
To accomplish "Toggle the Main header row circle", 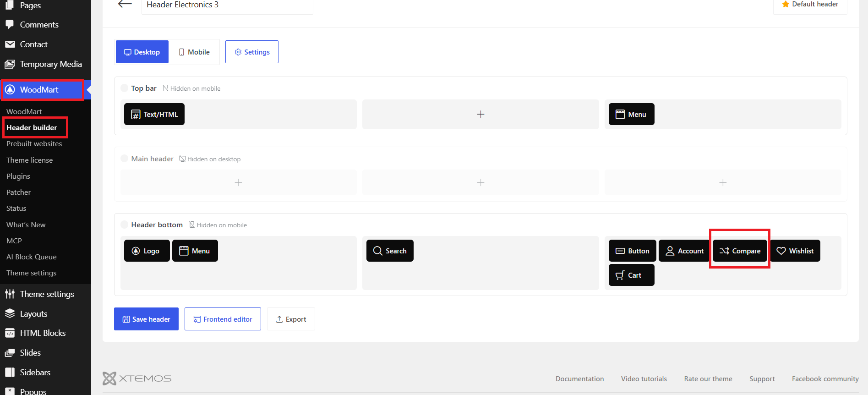I will (x=124, y=159).
